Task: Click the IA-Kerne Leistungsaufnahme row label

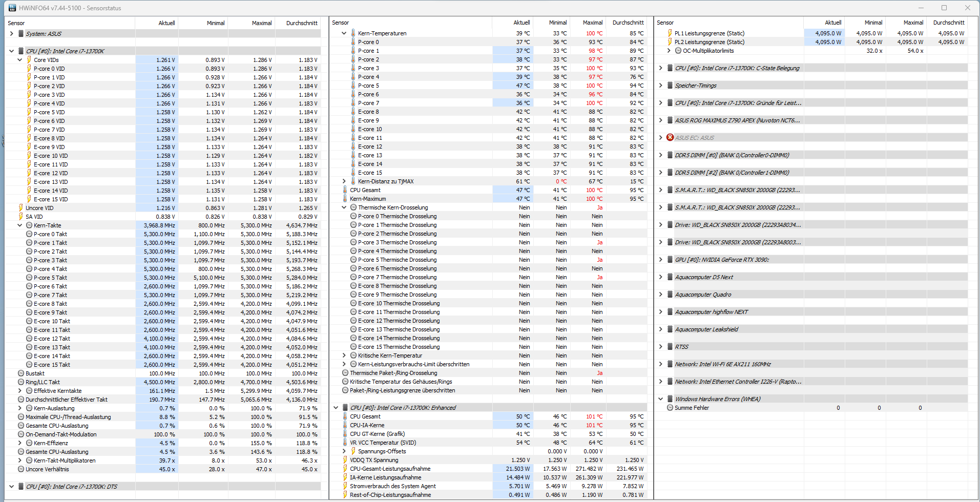Action: tap(385, 477)
